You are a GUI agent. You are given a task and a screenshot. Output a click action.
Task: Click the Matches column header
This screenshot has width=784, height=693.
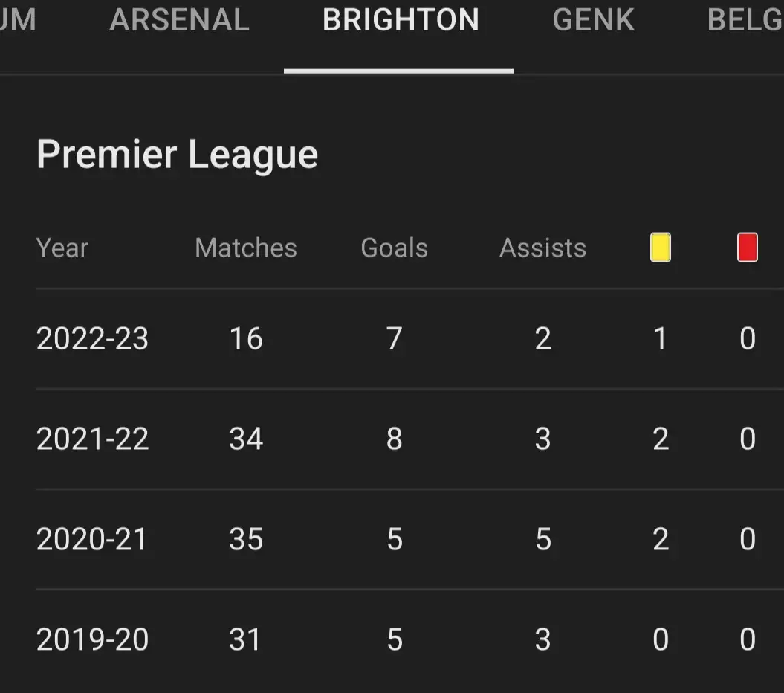click(x=245, y=248)
